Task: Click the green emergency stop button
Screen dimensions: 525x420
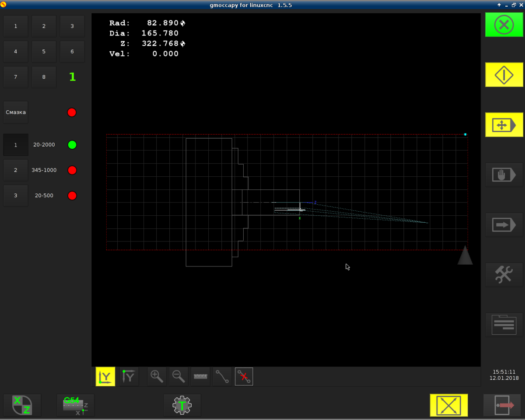Action: (x=504, y=24)
